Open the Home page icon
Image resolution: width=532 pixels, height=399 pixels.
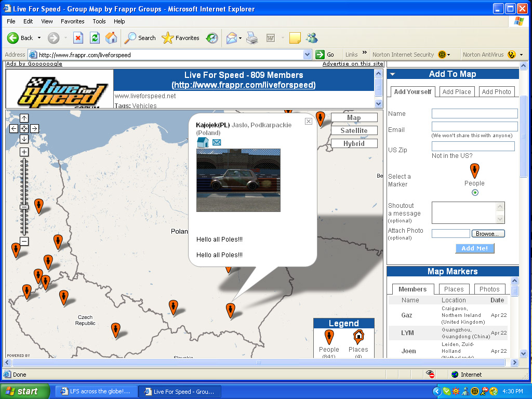(111, 38)
